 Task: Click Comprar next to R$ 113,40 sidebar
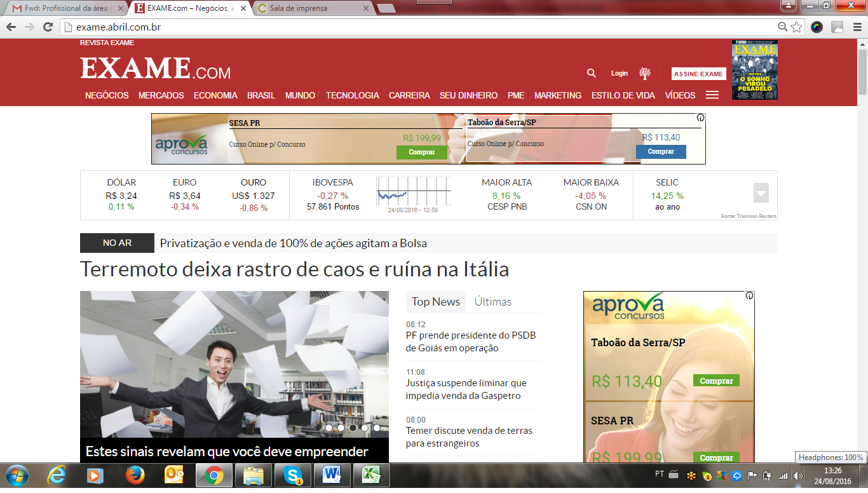(x=716, y=381)
